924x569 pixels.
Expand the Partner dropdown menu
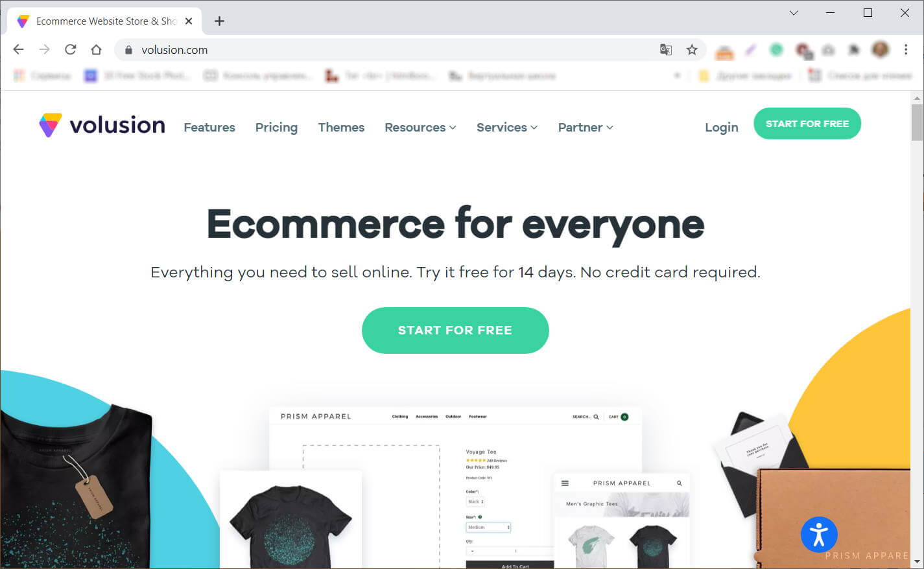(x=586, y=128)
